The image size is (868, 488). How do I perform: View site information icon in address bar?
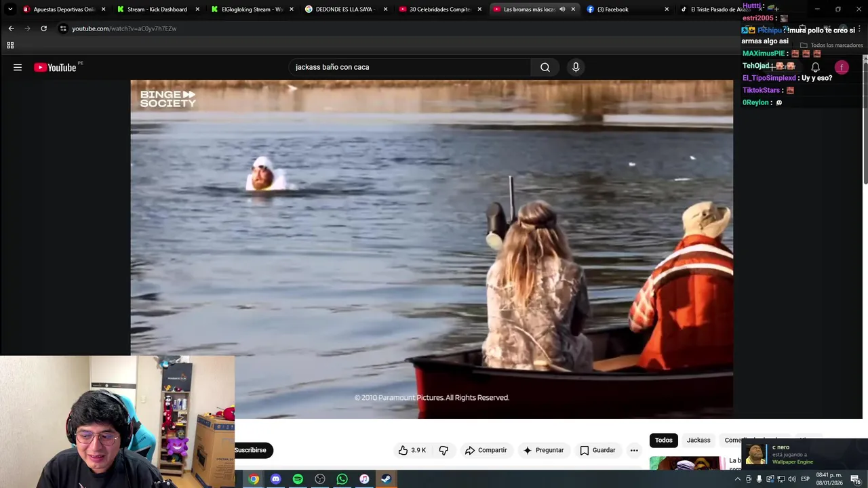click(x=63, y=28)
